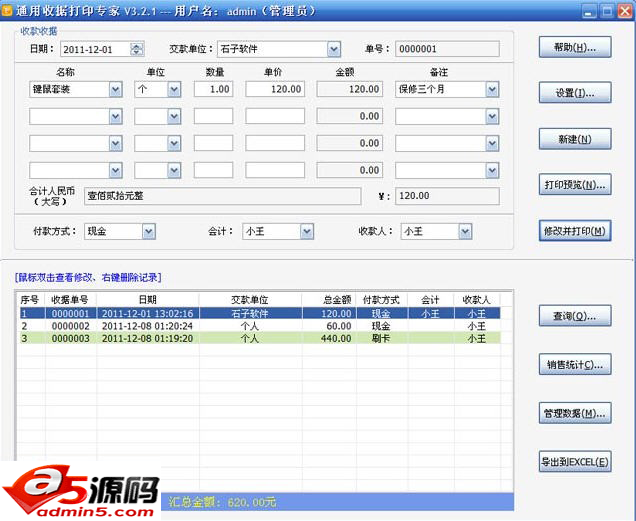Expand second row remark dropdown
This screenshot has width=636, height=521.
pos(492,116)
